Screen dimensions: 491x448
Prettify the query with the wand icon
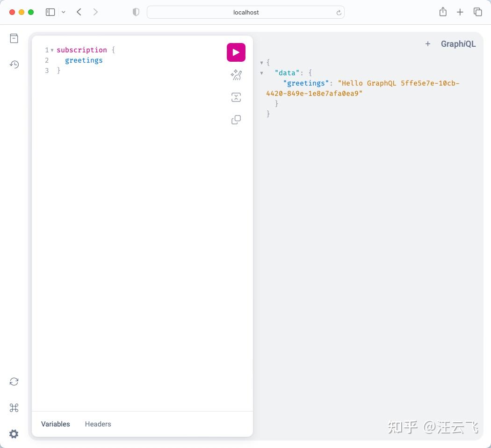pyautogui.click(x=236, y=74)
